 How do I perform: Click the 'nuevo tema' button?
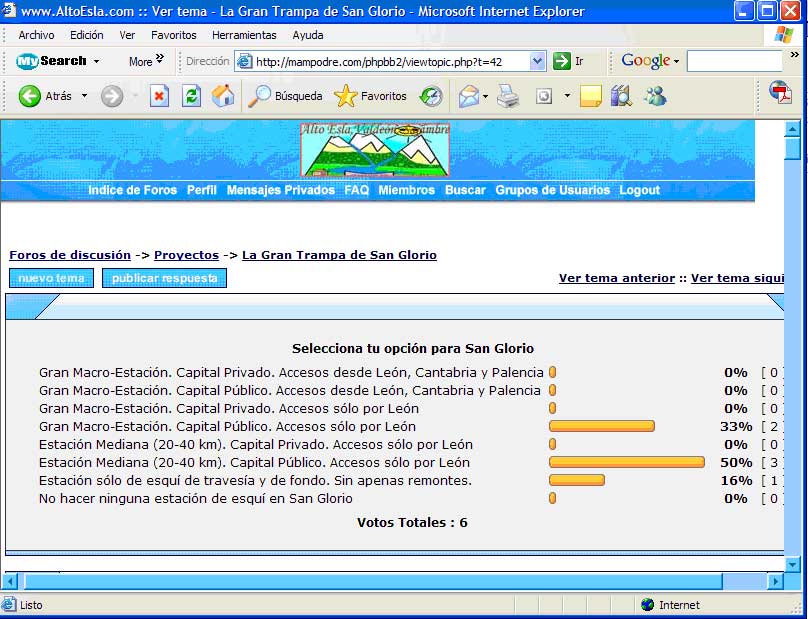[51, 278]
